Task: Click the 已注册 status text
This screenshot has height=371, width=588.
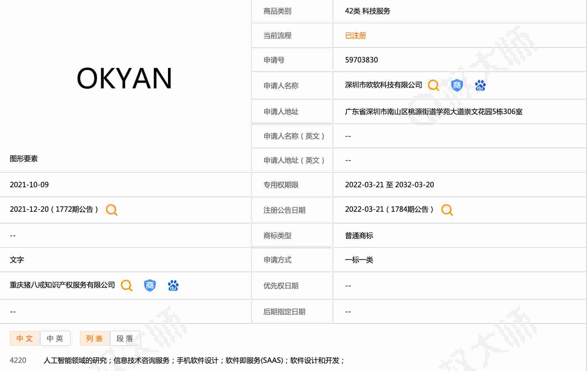Action: tap(355, 36)
